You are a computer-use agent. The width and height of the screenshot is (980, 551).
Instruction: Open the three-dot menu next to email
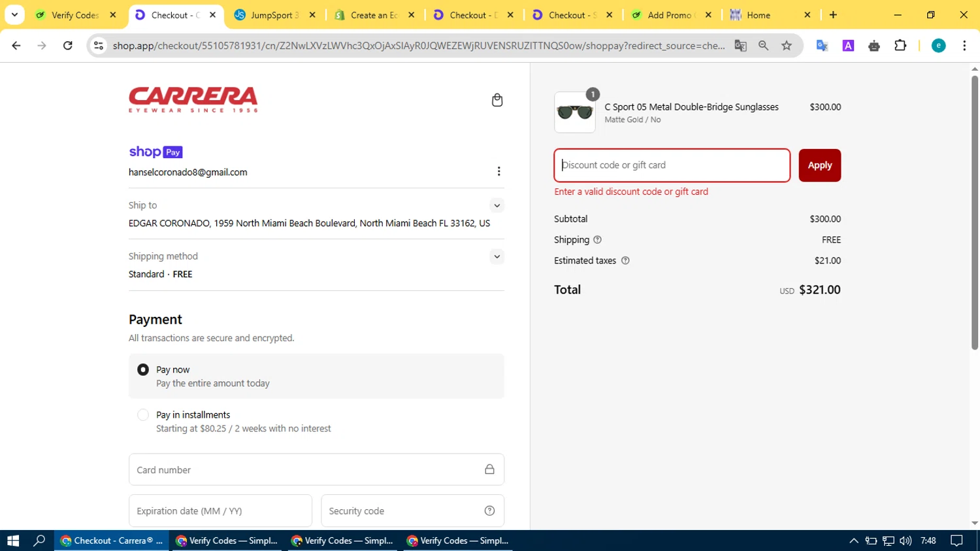coord(498,171)
